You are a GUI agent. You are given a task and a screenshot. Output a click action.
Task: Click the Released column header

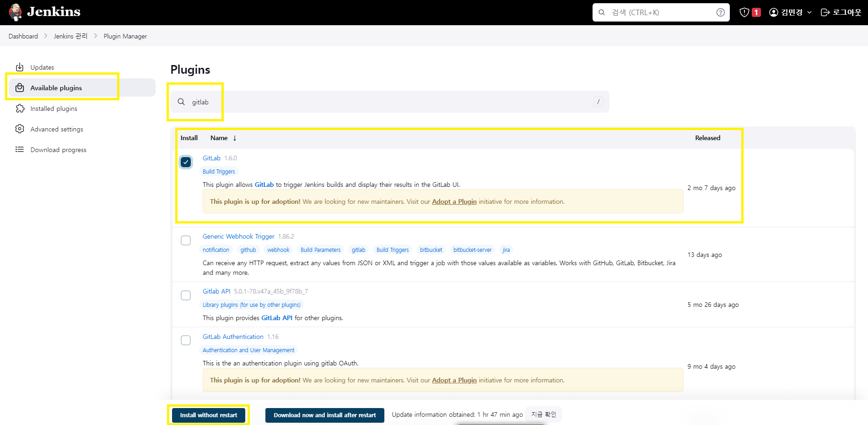point(707,138)
